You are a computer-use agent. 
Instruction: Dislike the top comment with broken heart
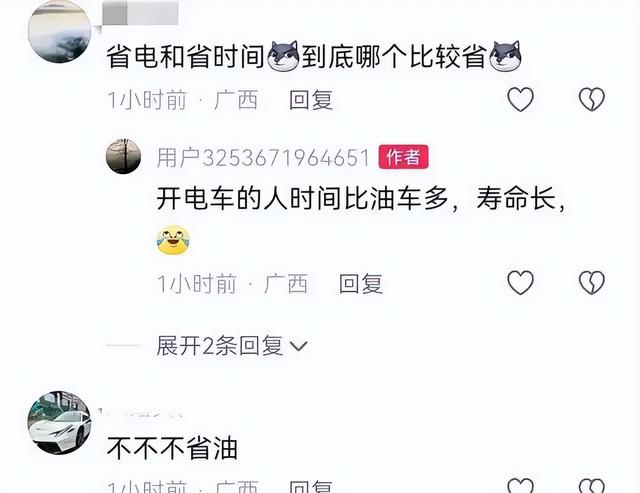tap(592, 99)
